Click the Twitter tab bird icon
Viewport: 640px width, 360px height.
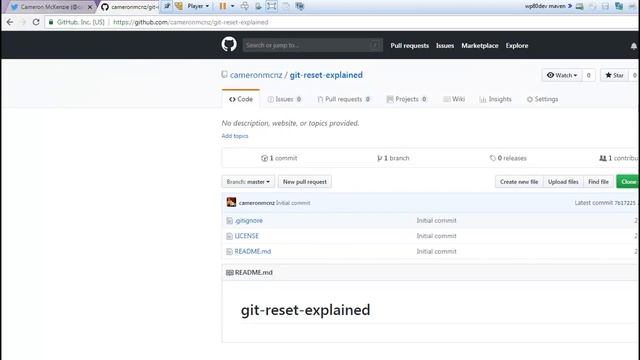pyautogui.click(x=14, y=7)
